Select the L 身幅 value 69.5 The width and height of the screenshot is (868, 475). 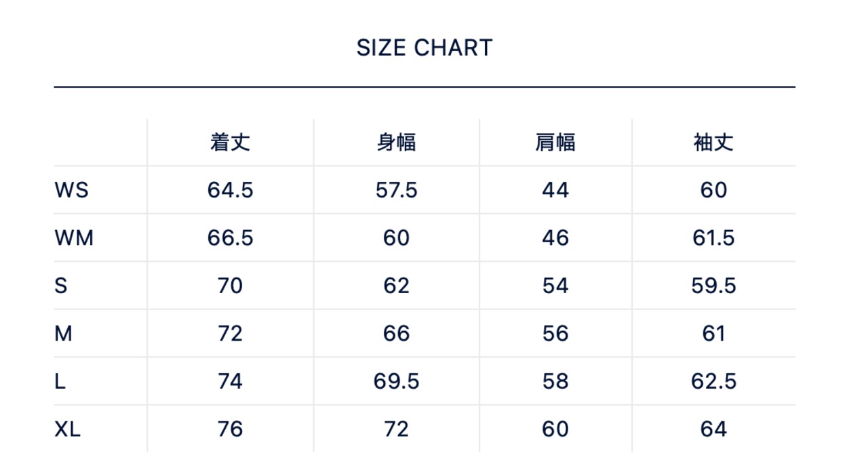tap(396, 381)
